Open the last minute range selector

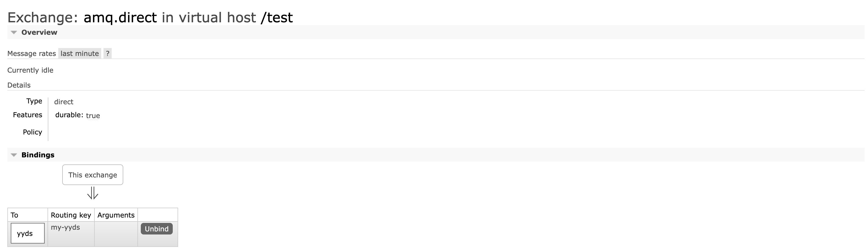79,53
